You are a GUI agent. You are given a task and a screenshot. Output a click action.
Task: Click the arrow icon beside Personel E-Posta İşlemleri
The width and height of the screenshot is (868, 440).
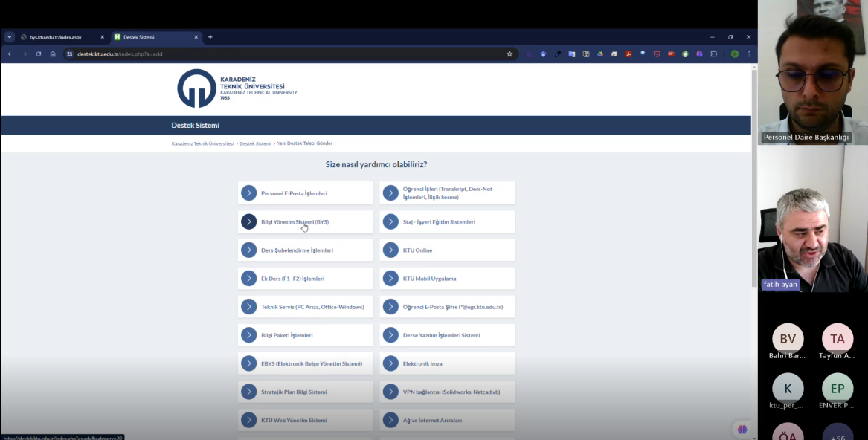[x=249, y=193]
